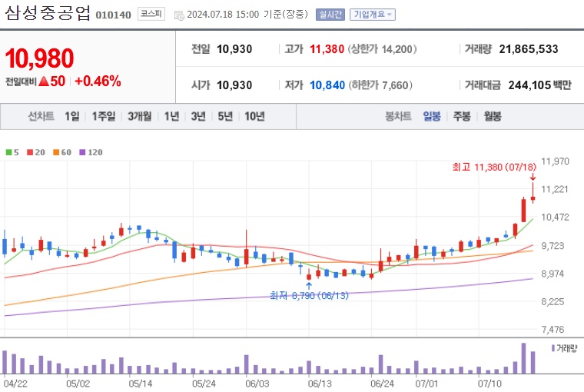Click the 고가 value 11,380
Image resolution: width=584 pixels, height=392 pixels.
pyautogui.click(x=327, y=49)
